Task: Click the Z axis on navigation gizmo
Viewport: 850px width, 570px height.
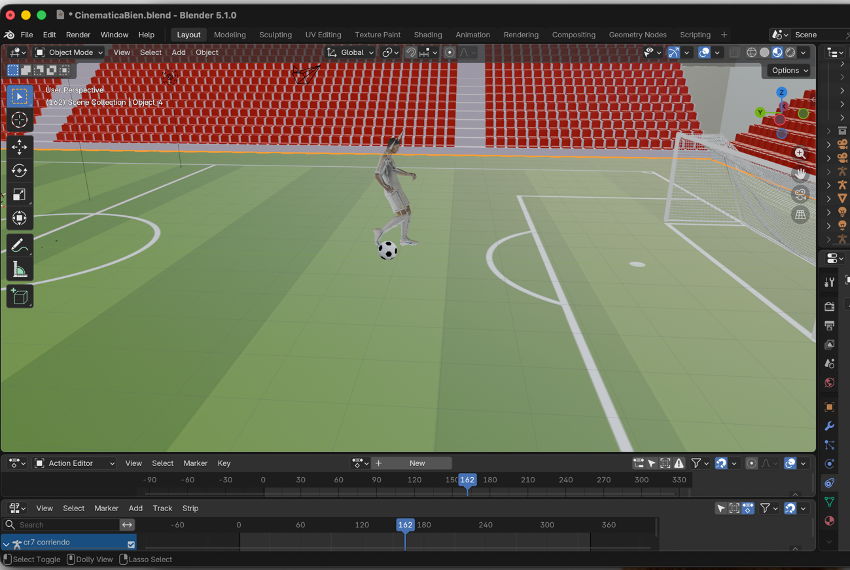Action: [x=782, y=93]
